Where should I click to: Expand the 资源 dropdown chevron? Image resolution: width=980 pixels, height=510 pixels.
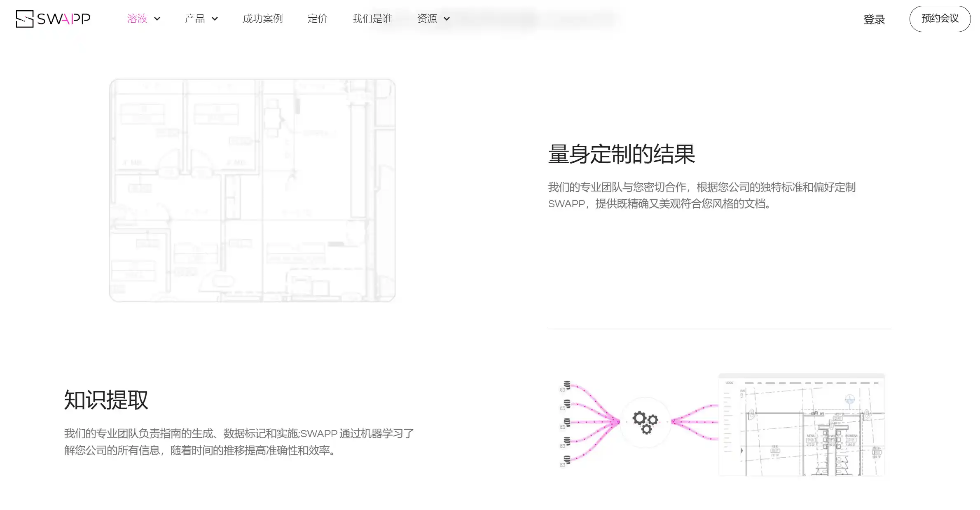point(447,19)
